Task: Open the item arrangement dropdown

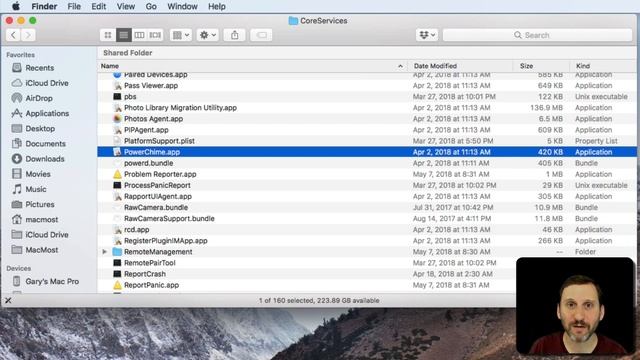Action: point(181,35)
